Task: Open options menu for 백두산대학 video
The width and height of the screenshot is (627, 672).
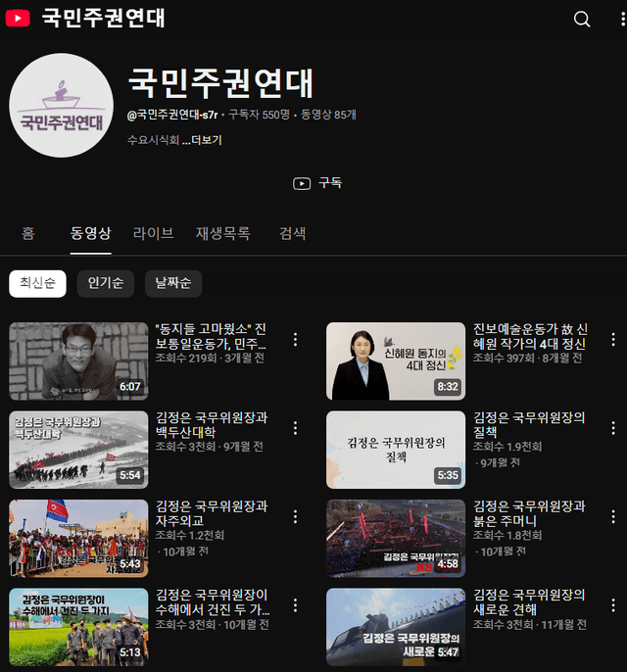Action: tap(295, 428)
